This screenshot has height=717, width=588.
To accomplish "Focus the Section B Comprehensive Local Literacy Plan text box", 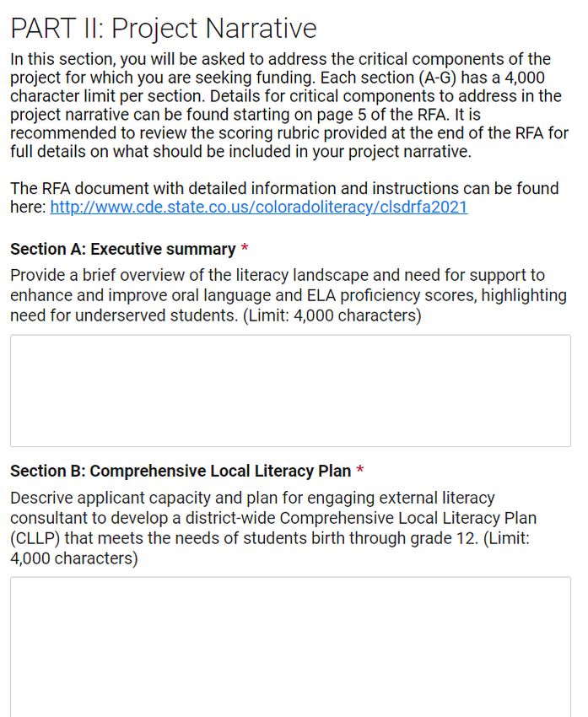I will pos(290,647).
